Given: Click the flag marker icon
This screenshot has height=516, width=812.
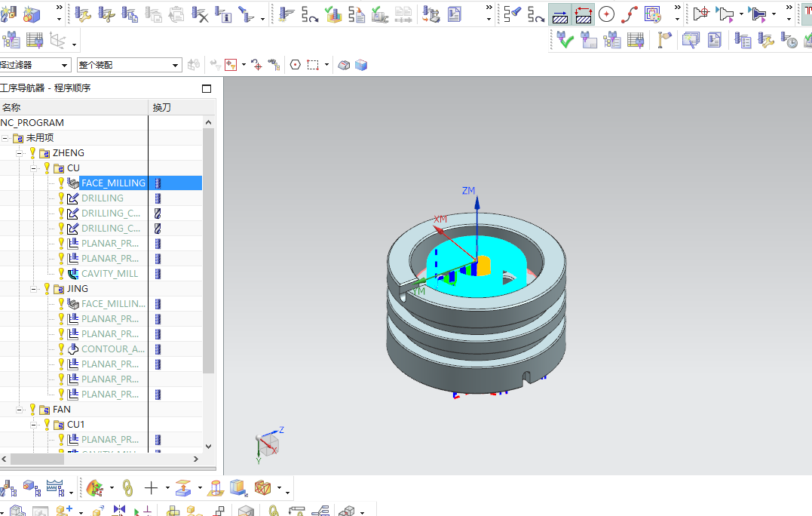Looking at the screenshot, I should 664,40.
